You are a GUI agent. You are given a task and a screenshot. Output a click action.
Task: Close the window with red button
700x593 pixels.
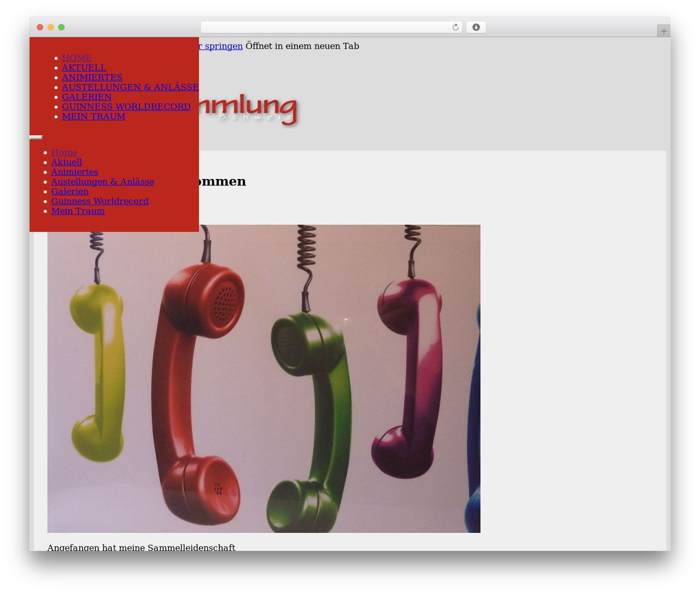[40, 27]
